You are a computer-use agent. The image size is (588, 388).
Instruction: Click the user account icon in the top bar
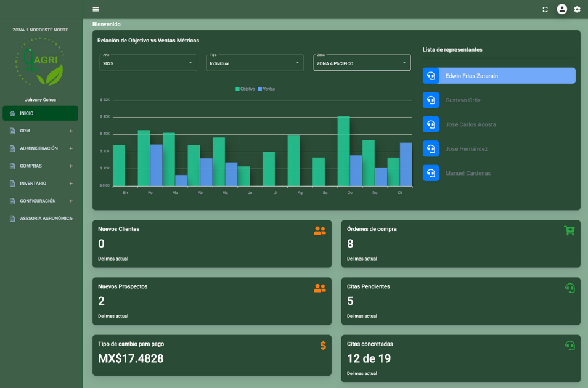[x=561, y=9]
